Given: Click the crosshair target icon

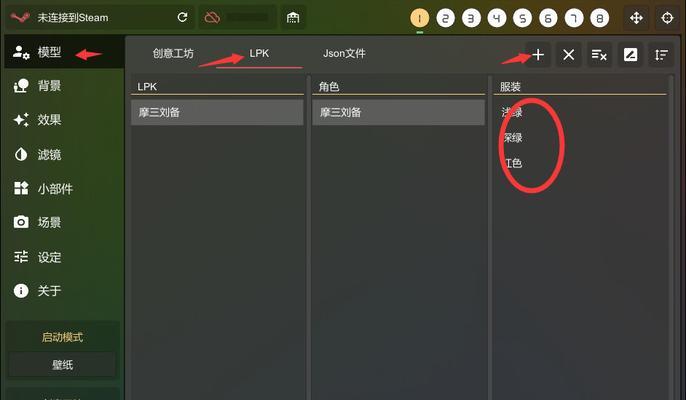Looking at the screenshot, I should 667,18.
